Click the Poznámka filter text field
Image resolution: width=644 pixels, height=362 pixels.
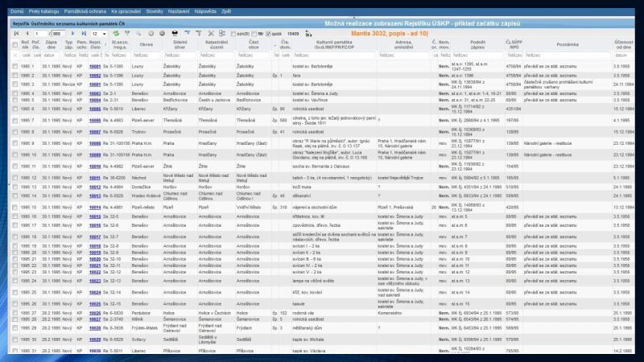[568, 55]
